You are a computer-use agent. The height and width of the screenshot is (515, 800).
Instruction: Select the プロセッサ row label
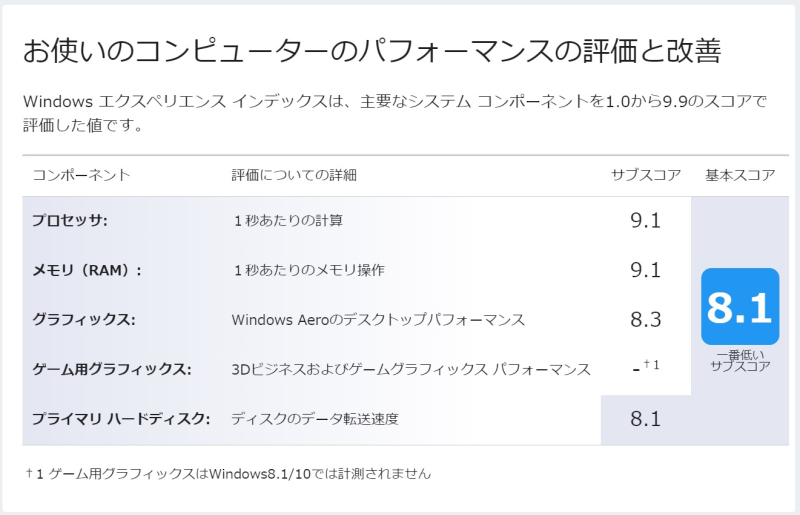[70, 220]
